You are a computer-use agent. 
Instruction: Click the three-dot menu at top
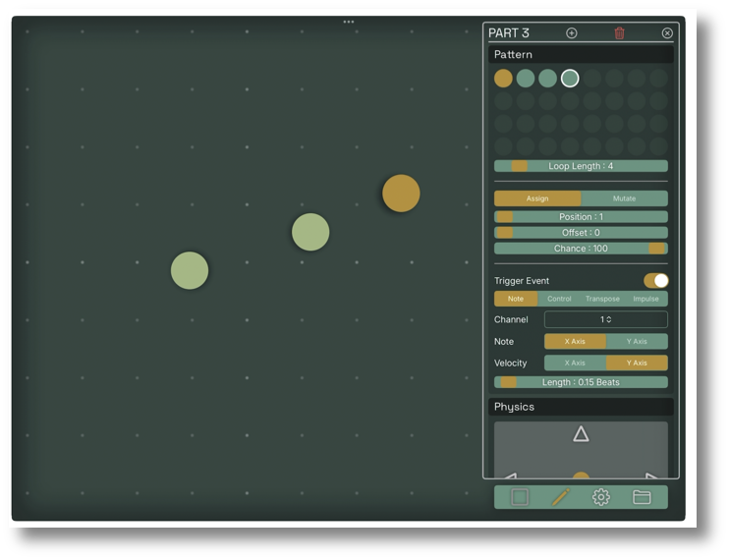pyautogui.click(x=349, y=22)
